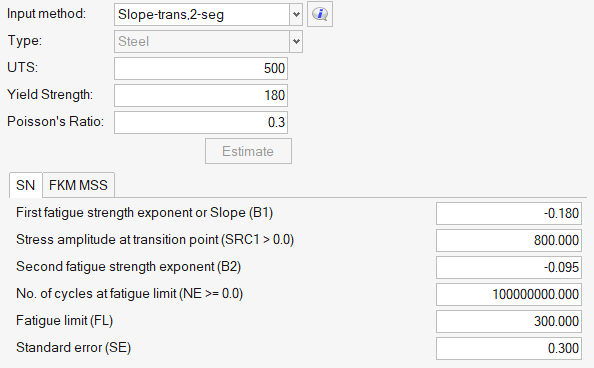This screenshot has height=368, width=594.
Task: Click the Input method label text
Action: pyautogui.click(x=47, y=14)
